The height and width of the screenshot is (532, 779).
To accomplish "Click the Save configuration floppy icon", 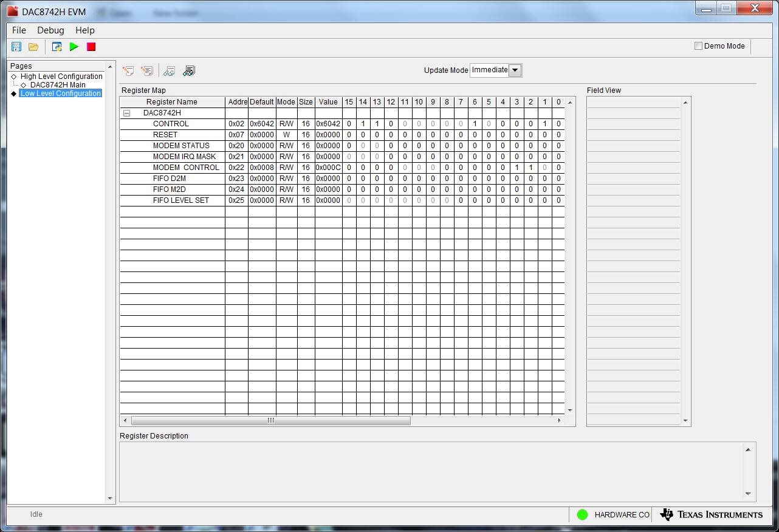I will [x=16, y=47].
